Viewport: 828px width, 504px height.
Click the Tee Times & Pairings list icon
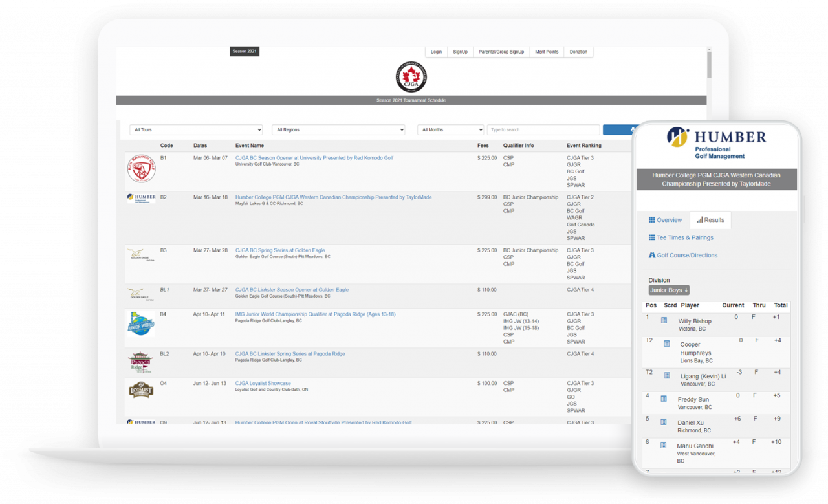652,237
